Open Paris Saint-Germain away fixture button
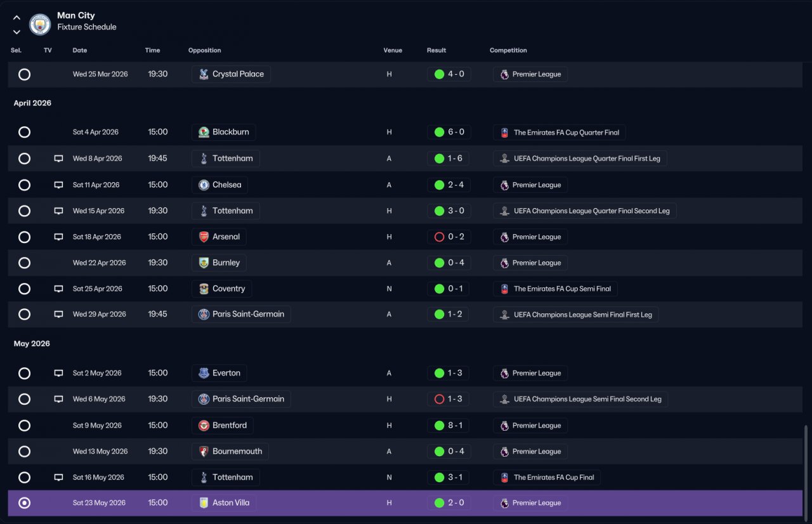This screenshot has width=812, height=524. pyautogui.click(x=241, y=314)
